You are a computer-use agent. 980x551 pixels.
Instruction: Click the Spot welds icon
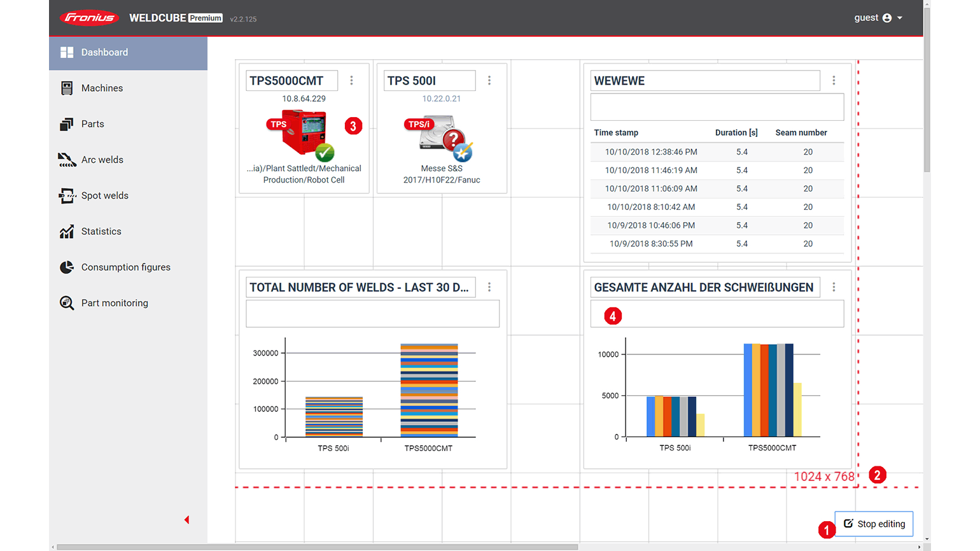[67, 196]
